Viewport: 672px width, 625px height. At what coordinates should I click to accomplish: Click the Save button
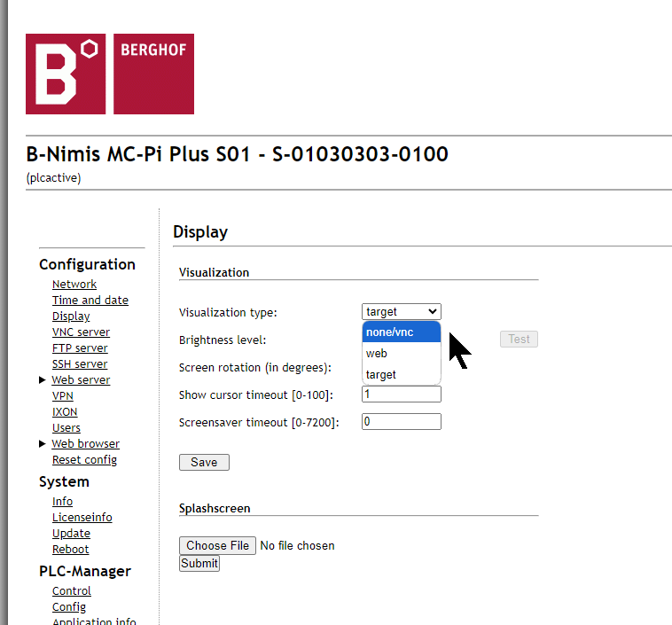(x=204, y=462)
